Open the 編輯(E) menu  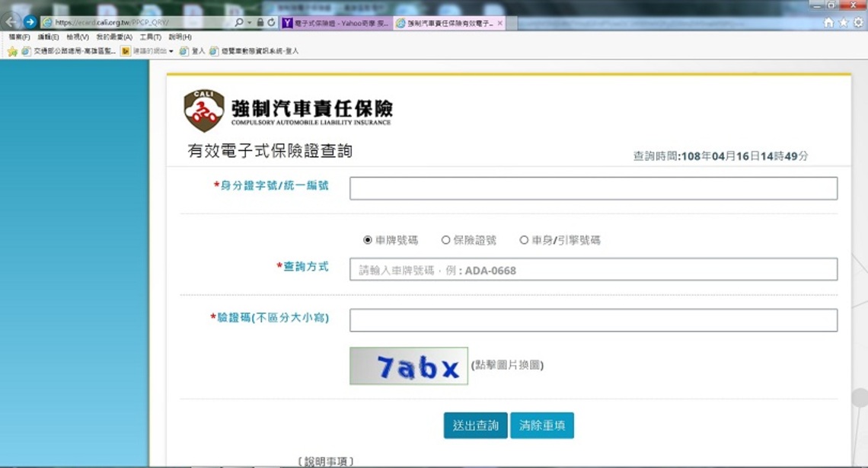(x=48, y=37)
